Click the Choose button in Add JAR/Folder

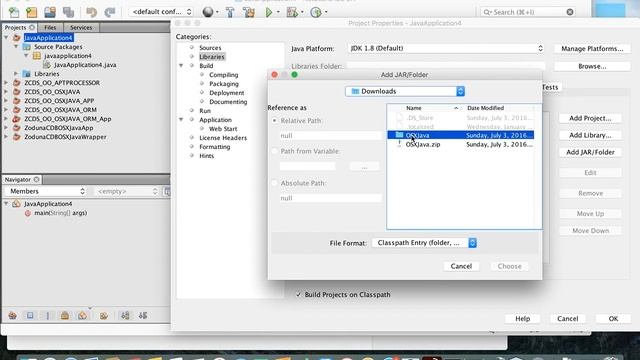coord(509,266)
